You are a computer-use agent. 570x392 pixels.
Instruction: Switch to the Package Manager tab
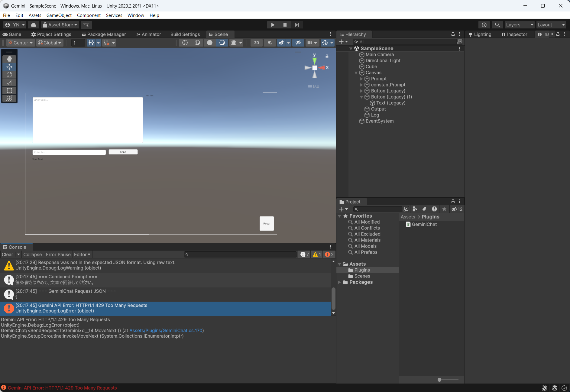point(104,34)
